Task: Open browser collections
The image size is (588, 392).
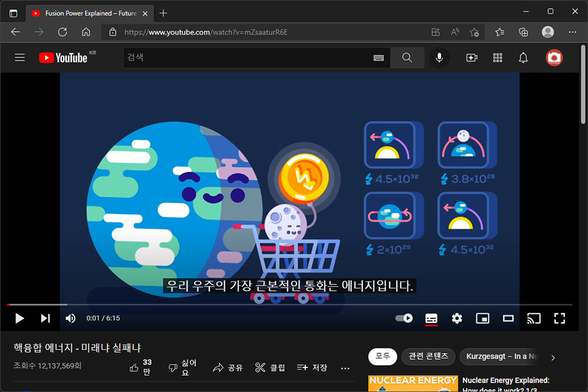Action: tap(523, 32)
